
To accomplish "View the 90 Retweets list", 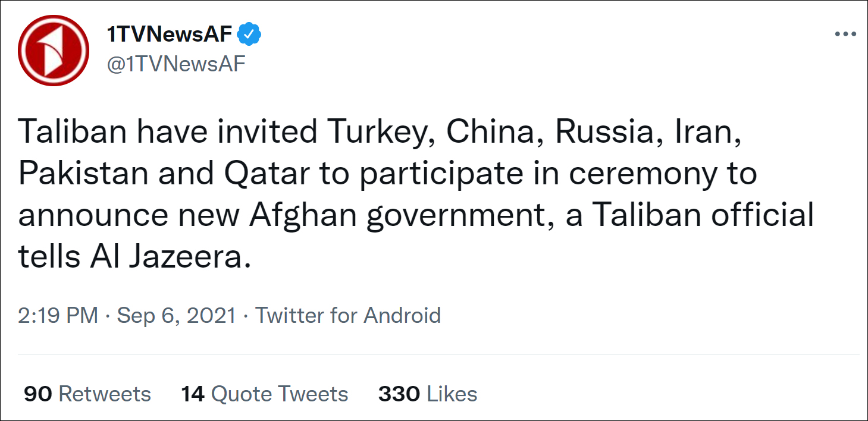I will [87, 394].
